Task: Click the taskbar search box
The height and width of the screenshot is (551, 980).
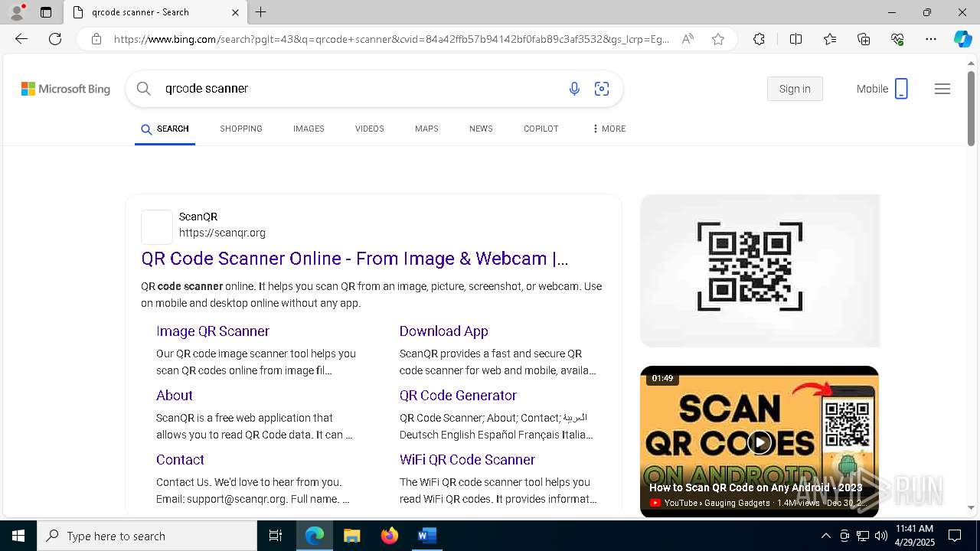Action: click(x=147, y=536)
